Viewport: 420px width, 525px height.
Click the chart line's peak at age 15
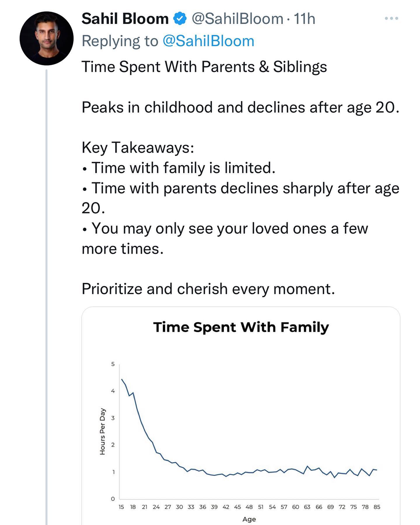click(122, 379)
